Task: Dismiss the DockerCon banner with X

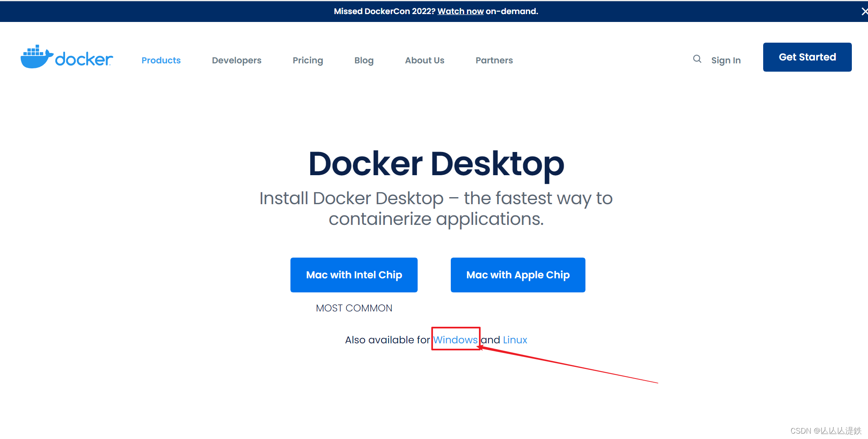Action: 864,12
